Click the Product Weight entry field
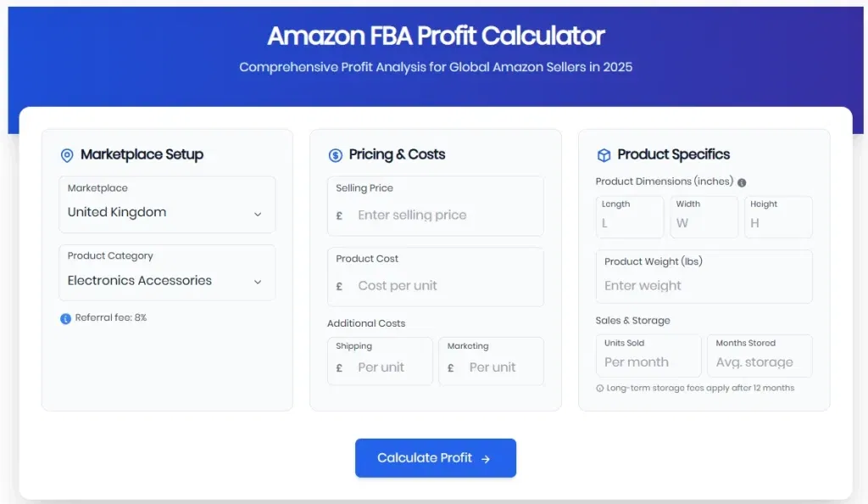 pos(704,286)
